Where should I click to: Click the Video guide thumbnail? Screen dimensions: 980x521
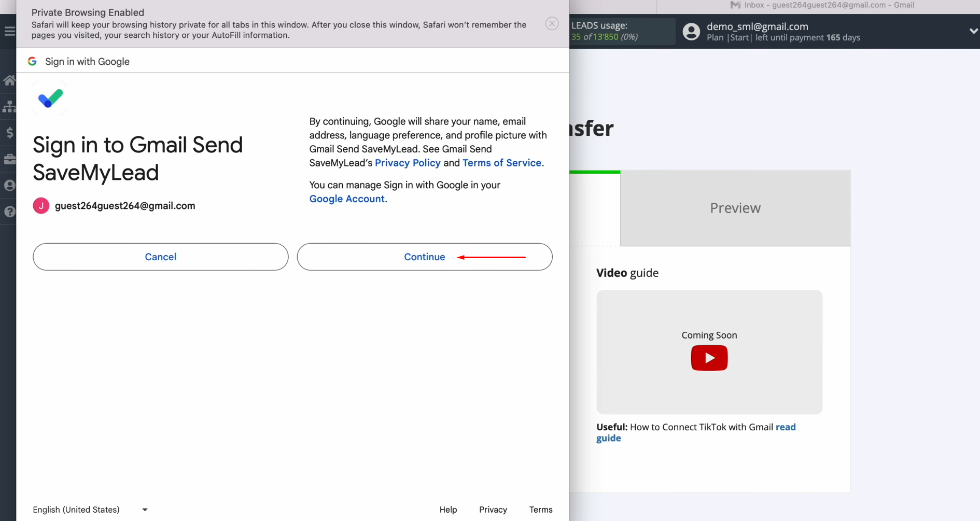click(709, 352)
